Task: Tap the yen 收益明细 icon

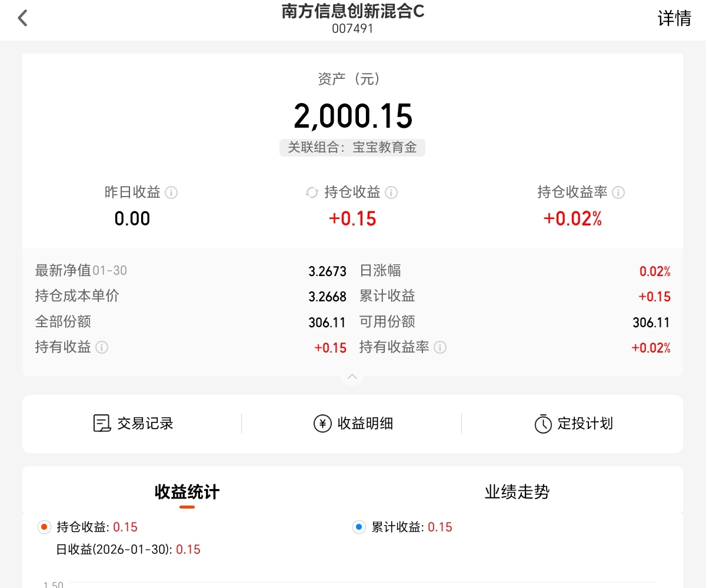Action: 322,423
